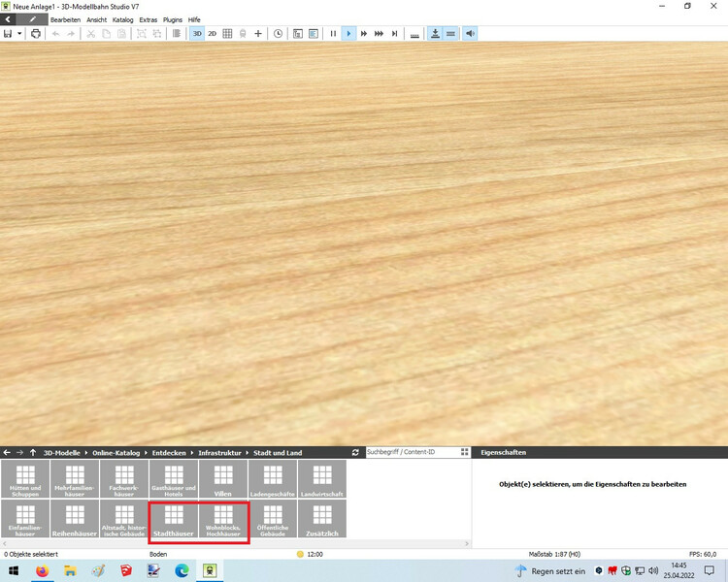
Task: Click the single step forward icon
Action: 395,33
